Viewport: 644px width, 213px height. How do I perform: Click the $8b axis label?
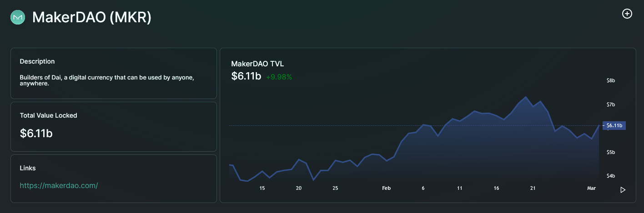tap(611, 81)
